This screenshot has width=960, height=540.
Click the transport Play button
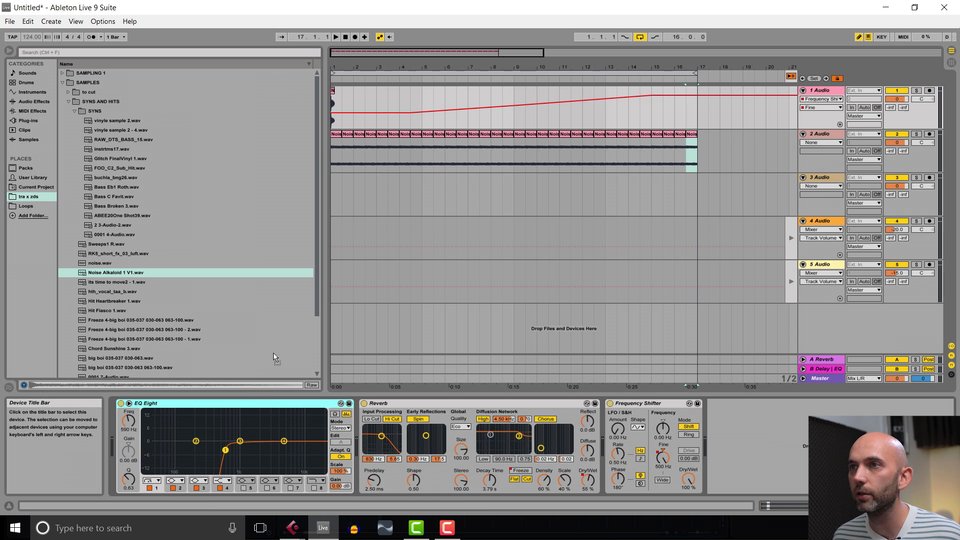(336, 37)
